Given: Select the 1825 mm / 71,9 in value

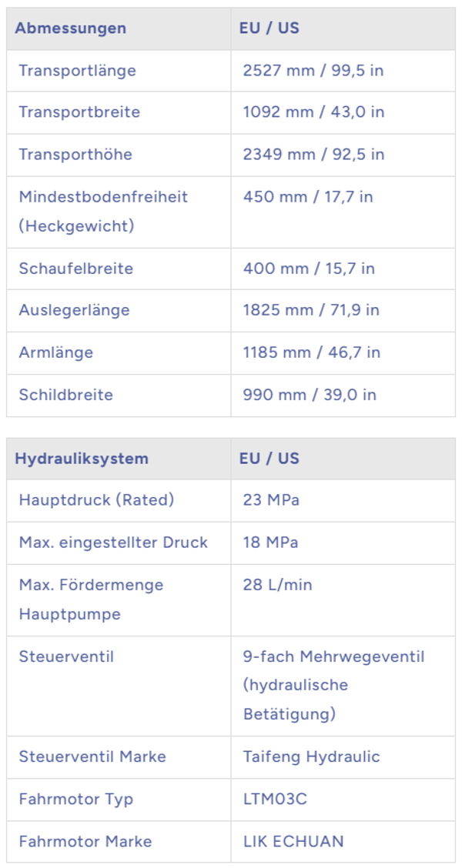Looking at the screenshot, I should 311,310.
